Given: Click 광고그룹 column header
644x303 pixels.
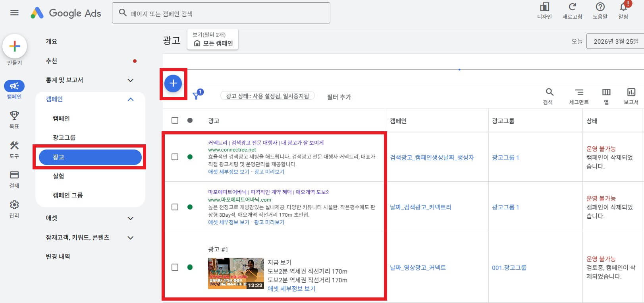Looking at the screenshot, I should point(503,120).
